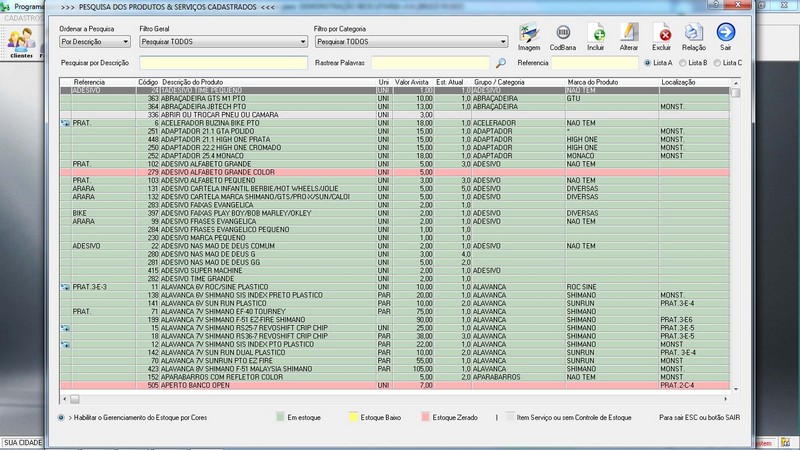Select ABRIR OU TROCAR PNEU OU CAMARA row
The width and height of the screenshot is (800, 450).
(395, 115)
